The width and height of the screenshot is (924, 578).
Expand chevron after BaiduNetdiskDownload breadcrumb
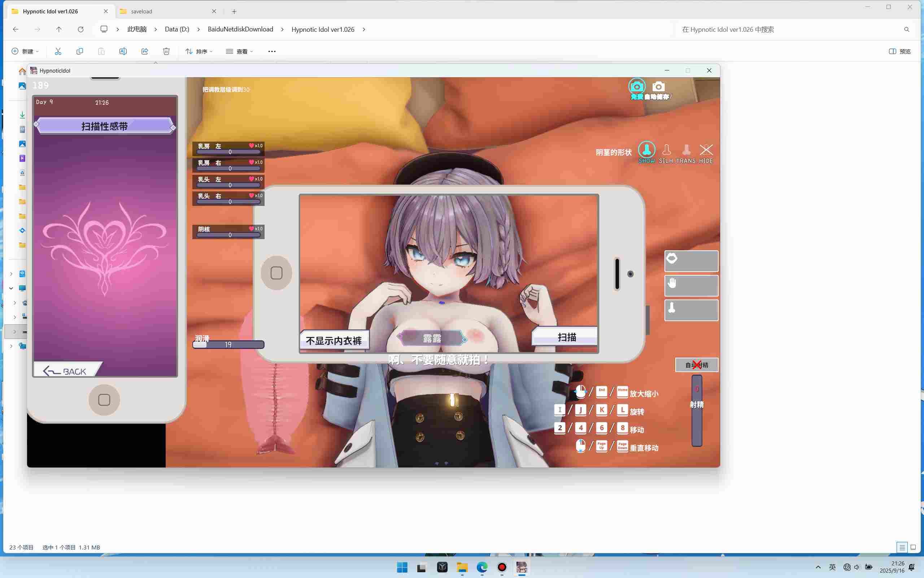[x=282, y=29]
